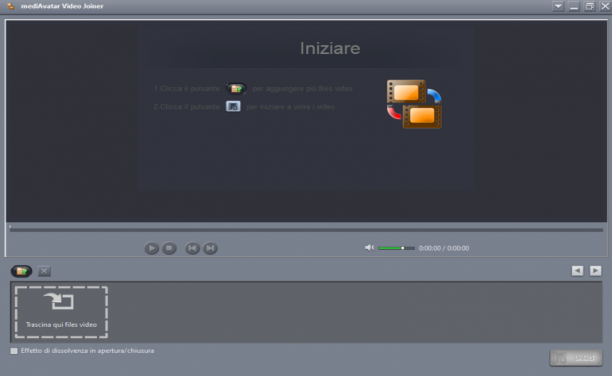Move clip left with the left arrow

tap(577, 271)
